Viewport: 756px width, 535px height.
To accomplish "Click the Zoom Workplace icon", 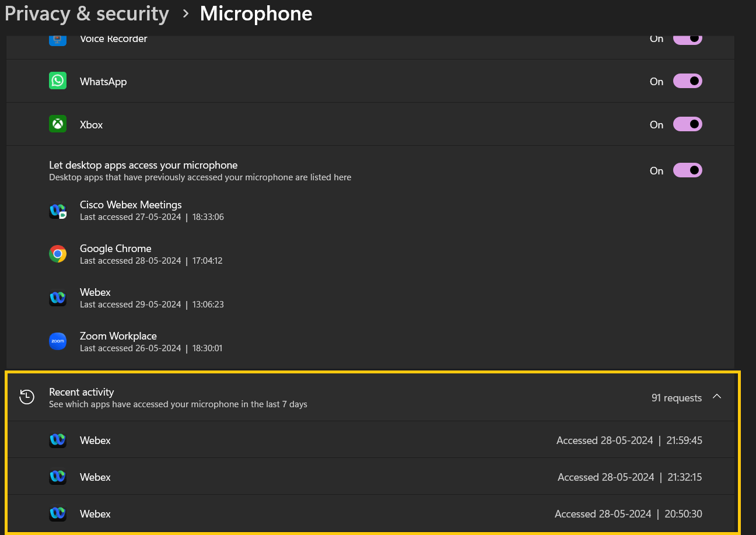I will click(x=58, y=341).
